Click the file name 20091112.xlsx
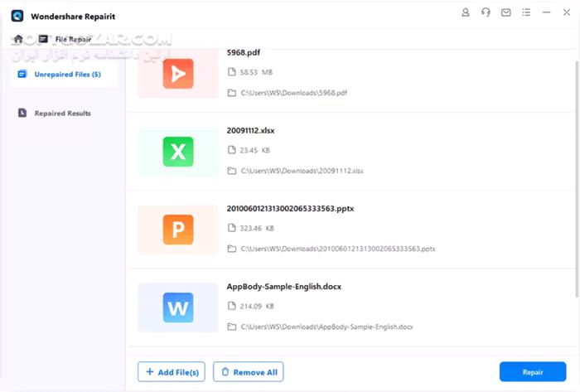 [250, 131]
